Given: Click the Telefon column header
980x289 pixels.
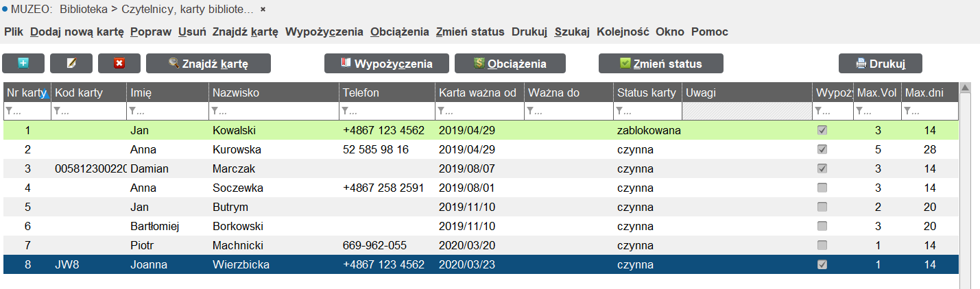Looking at the screenshot, I should click(387, 92).
